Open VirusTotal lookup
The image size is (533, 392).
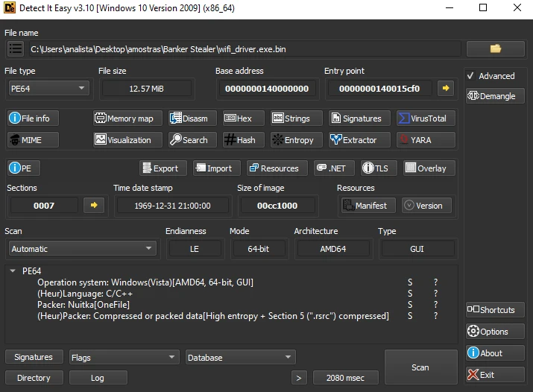423,118
